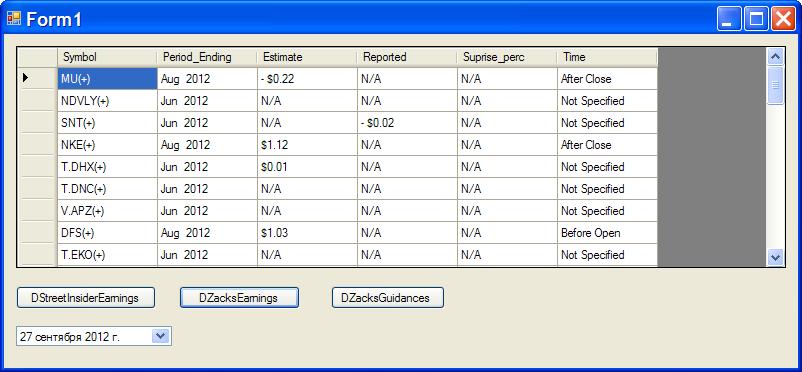The height and width of the screenshot is (372, 802).
Task: Select the DFS(+) symbol cell
Action: pyautogui.click(x=107, y=233)
